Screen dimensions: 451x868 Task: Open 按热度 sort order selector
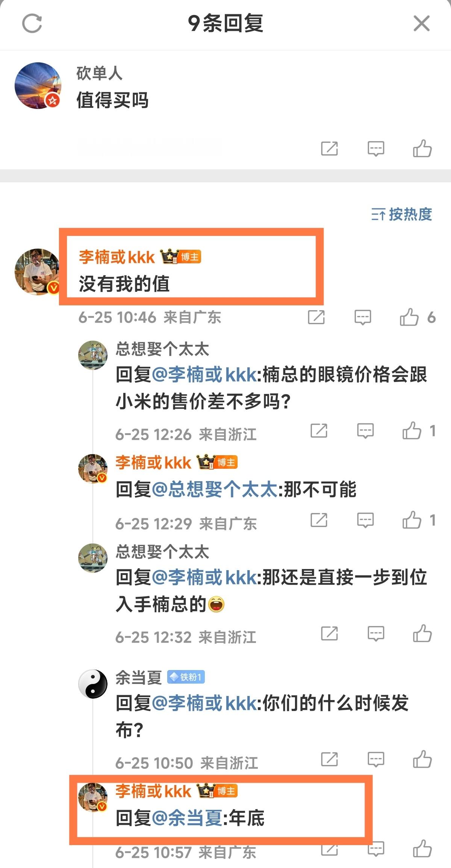point(401,214)
